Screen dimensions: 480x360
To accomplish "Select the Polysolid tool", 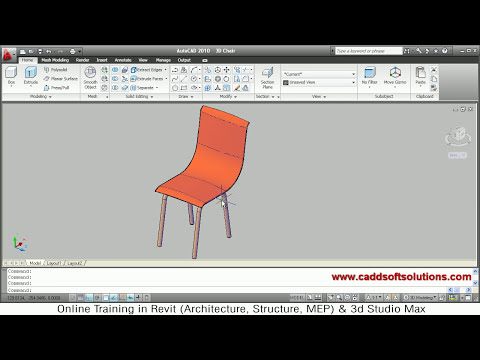I will [56, 70].
